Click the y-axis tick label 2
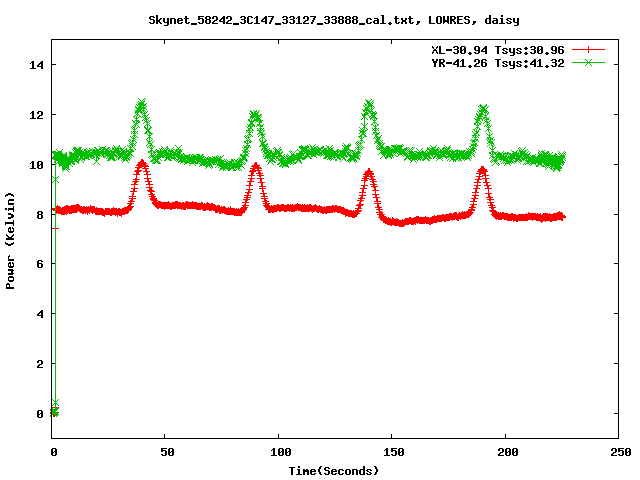This screenshot has width=640, height=480. (x=40, y=364)
